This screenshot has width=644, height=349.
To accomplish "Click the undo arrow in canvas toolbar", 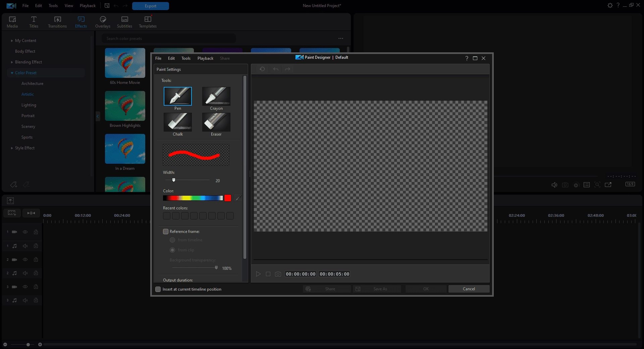I will tap(276, 69).
